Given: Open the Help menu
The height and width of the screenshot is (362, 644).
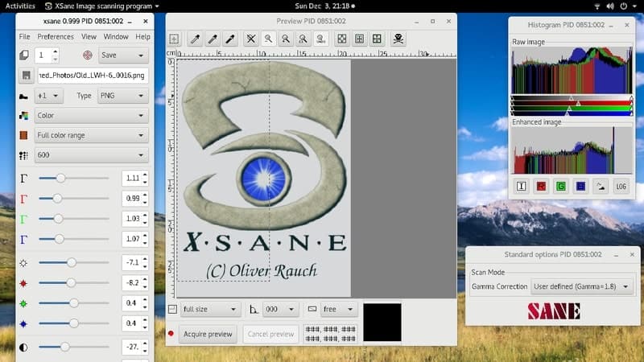Looking at the screenshot, I should 143,36.
